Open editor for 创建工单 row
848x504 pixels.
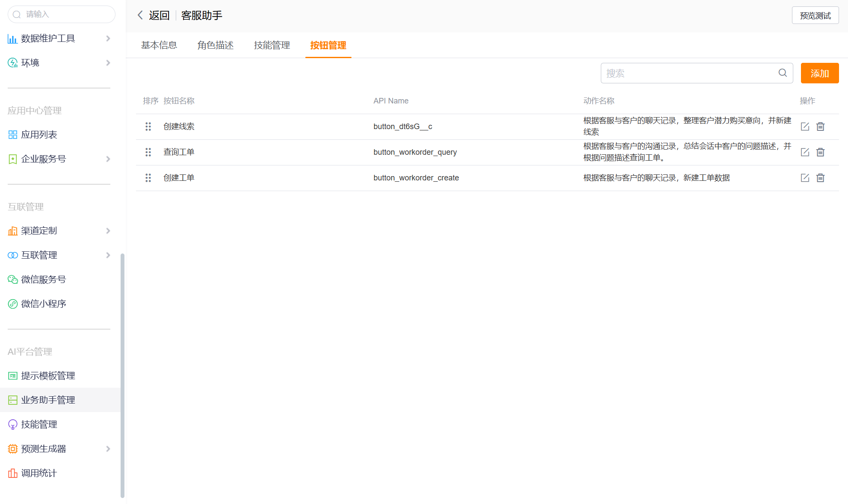point(805,178)
